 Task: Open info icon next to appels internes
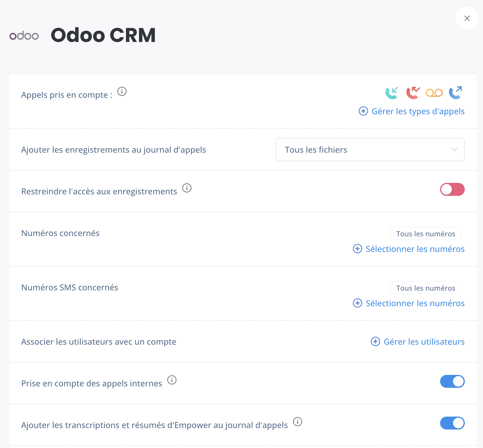tap(172, 380)
